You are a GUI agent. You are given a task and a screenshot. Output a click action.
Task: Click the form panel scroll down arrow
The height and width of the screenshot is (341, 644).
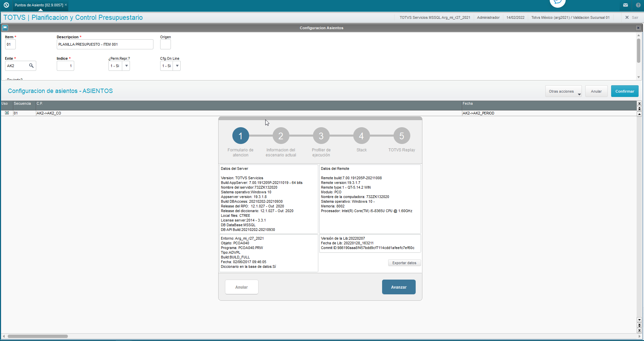[x=639, y=77]
